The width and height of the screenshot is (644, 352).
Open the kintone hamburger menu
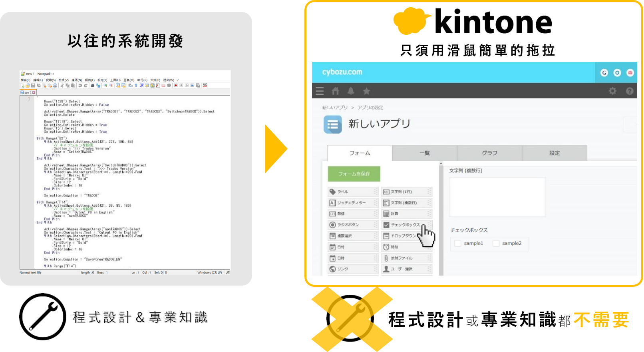coord(320,91)
